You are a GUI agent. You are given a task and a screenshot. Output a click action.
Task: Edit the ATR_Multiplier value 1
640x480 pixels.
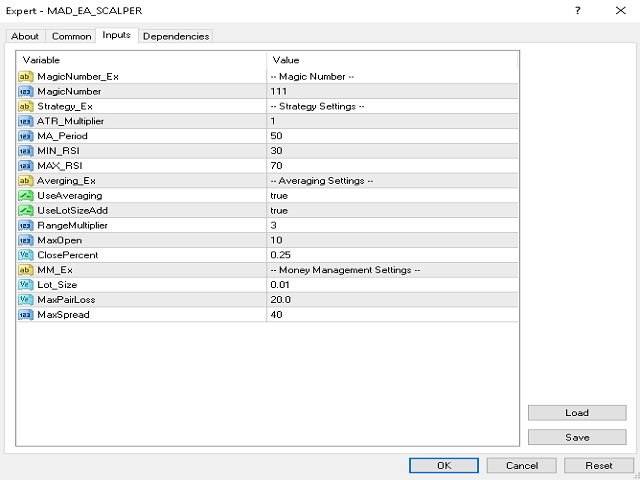(x=392, y=121)
